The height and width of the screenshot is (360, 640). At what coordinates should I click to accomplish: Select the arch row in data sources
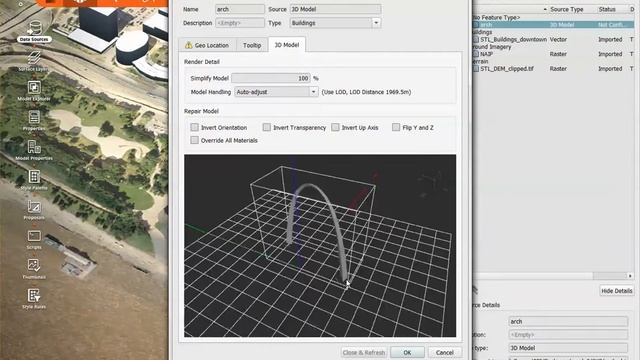click(554, 25)
